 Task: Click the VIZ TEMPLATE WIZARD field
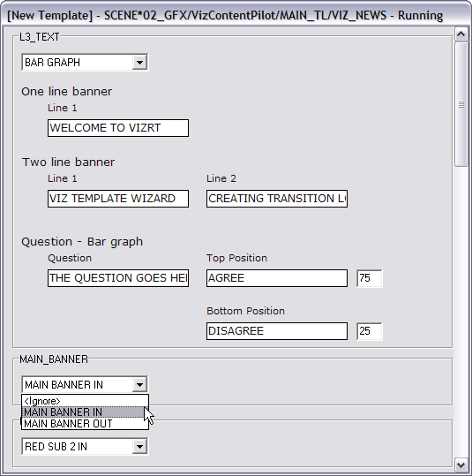(x=118, y=199)
